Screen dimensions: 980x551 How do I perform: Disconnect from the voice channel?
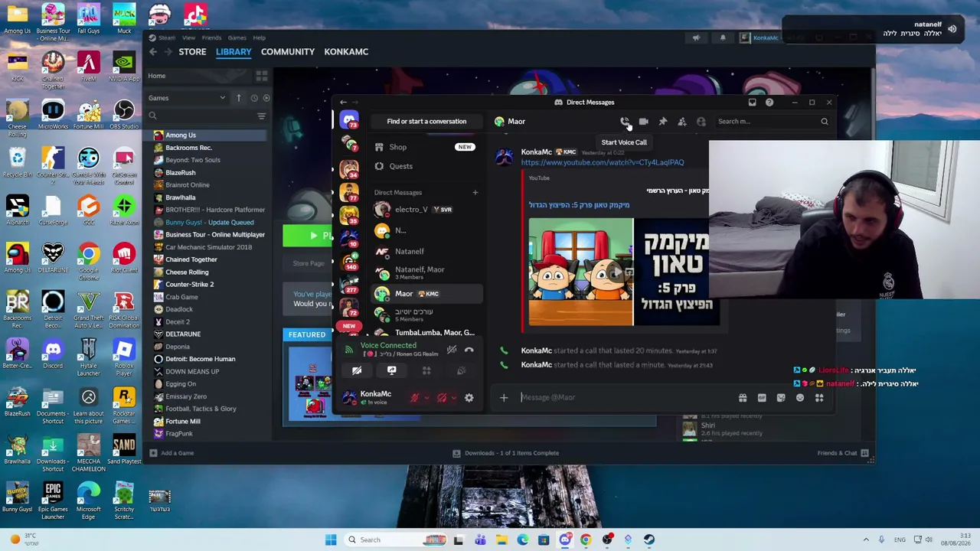click(x=469, y=350)
